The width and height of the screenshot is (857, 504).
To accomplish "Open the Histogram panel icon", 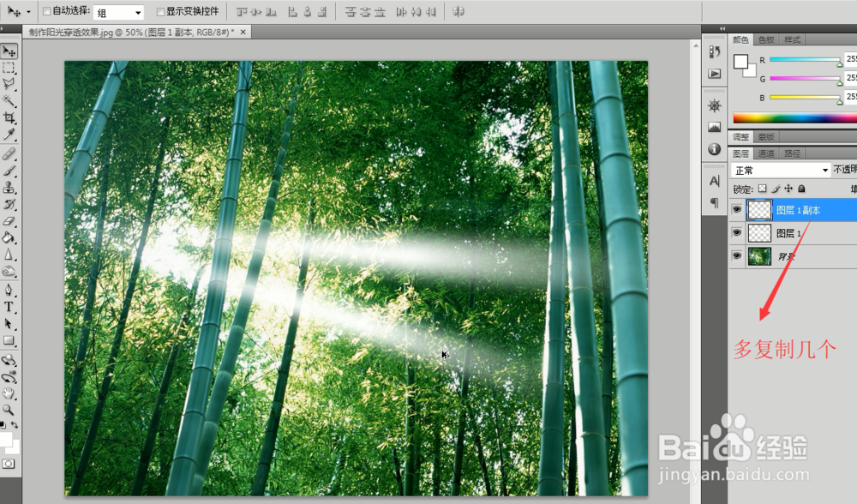I will tap(715, 127).
